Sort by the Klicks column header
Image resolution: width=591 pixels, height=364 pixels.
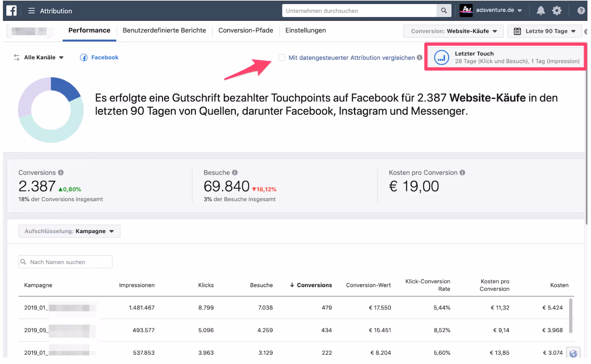[x=206, y=285]
